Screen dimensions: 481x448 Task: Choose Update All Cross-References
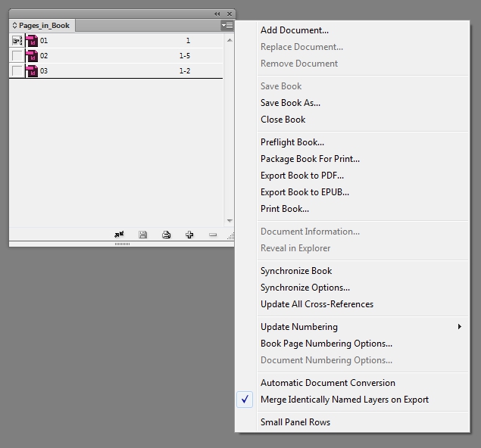tap(317, 304)
